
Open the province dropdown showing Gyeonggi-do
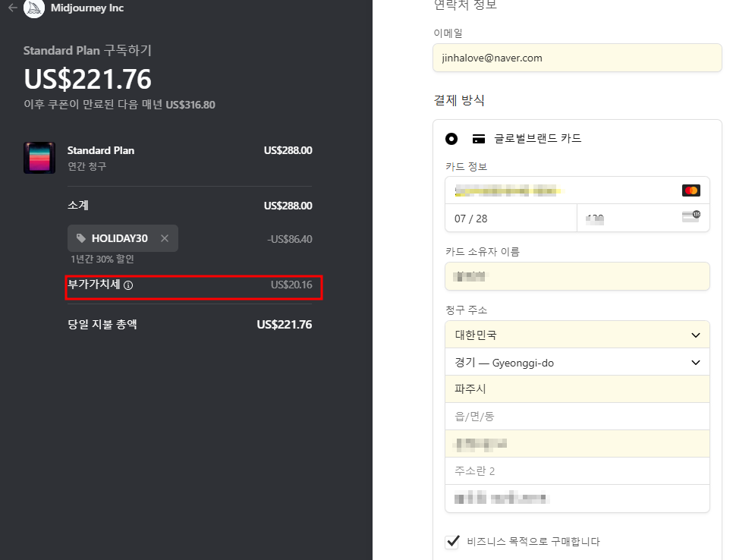(577, 362)
